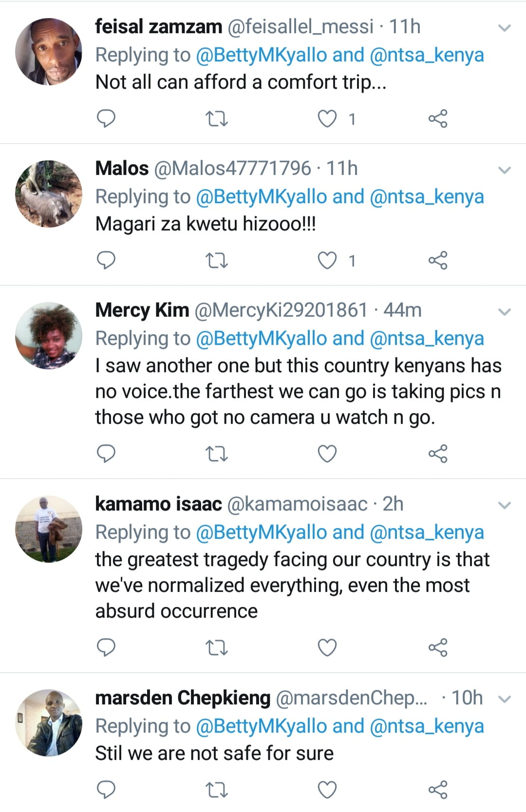Screen dimensions: 526x812
Task: Reply to marsden Chepkieng's tweet
Action: click(106, 789)
